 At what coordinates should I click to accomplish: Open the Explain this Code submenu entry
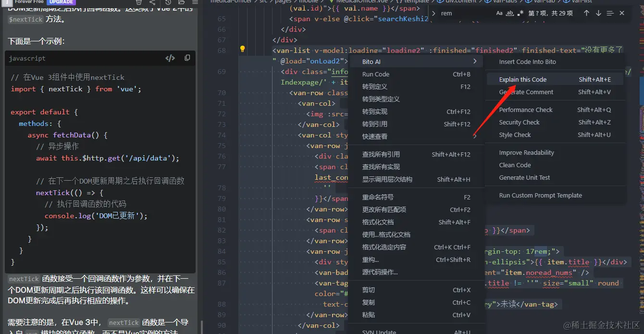tap(555, 79)
